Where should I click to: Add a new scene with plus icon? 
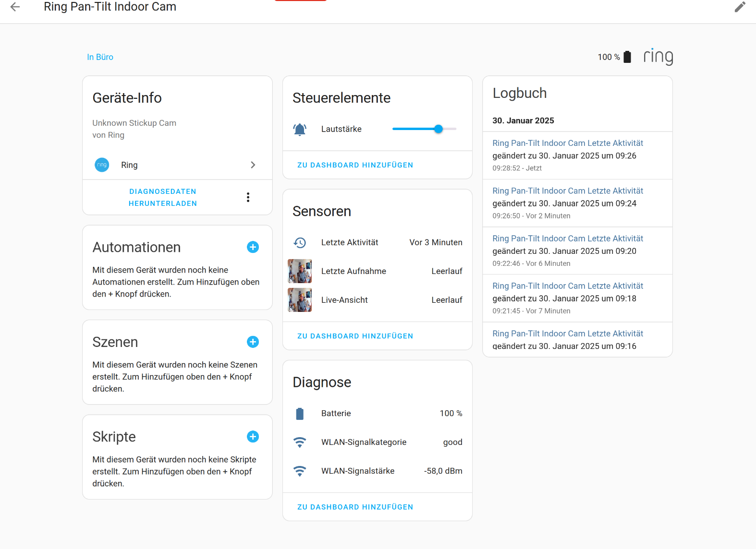coord(253,342)
